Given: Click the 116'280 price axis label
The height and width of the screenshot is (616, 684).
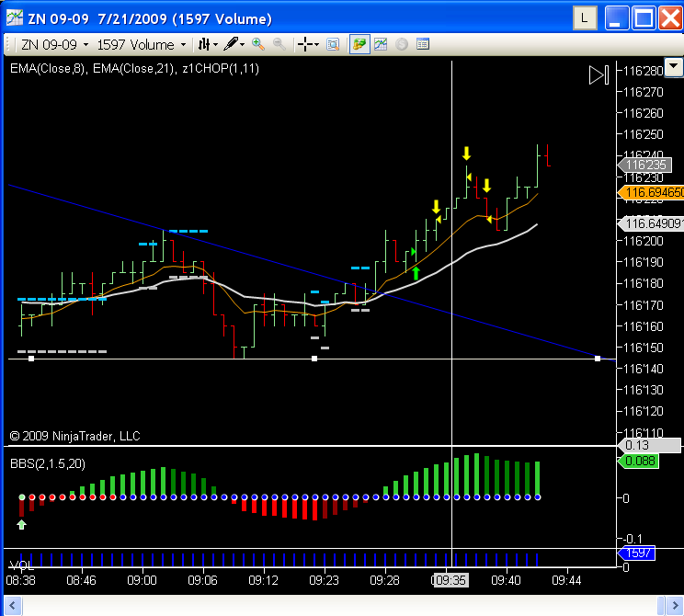Looking at the screenshot, I should [643, 71].
